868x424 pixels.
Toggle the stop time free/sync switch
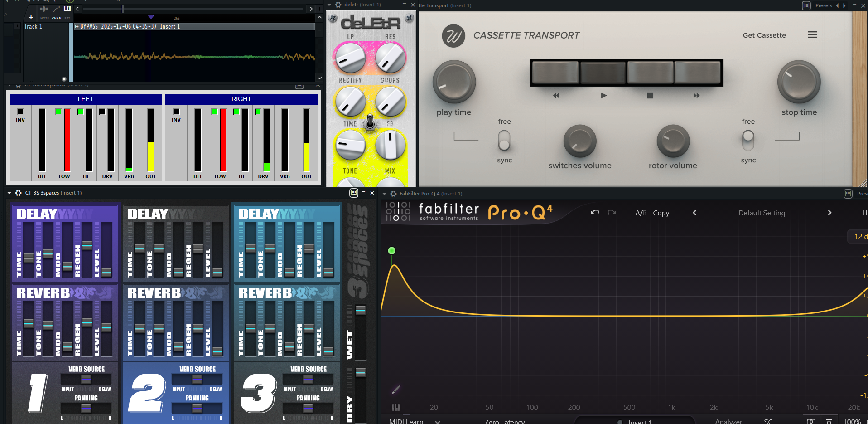point(748,141)
